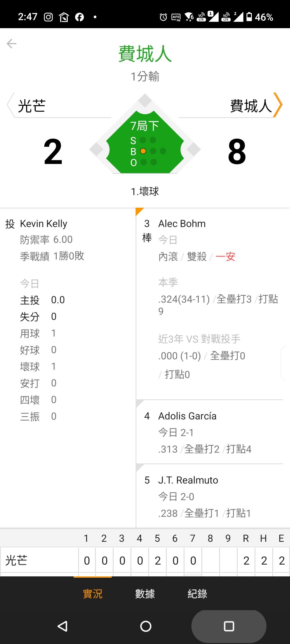Tap the orange ball count indicator

click(x=143, y=151)
